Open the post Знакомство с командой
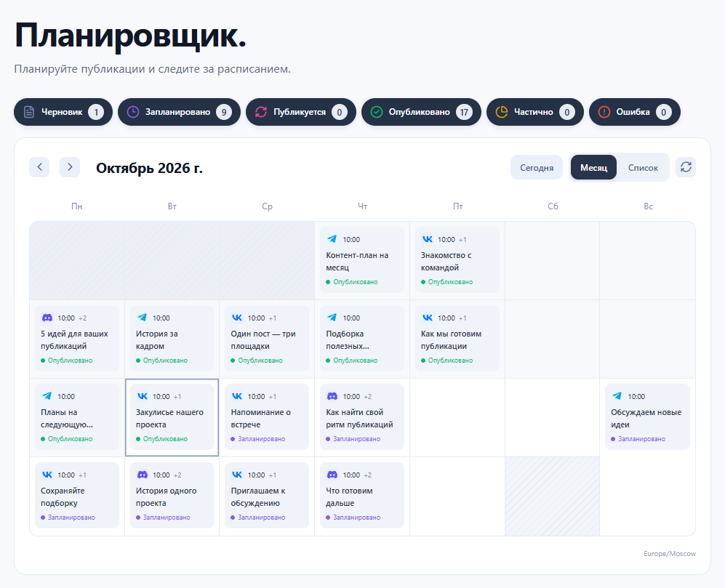The height and width of the screenshot is (588, 725). coord(457,259)
